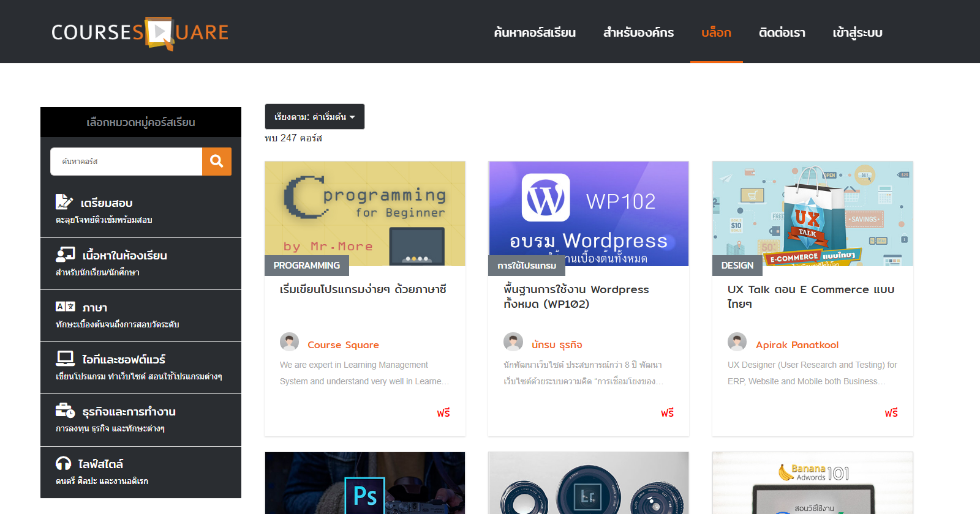Screen dimensions: 980x514
Task: Click the การใช้โปรแกรม category tag
Action: (x=527, y=266)
